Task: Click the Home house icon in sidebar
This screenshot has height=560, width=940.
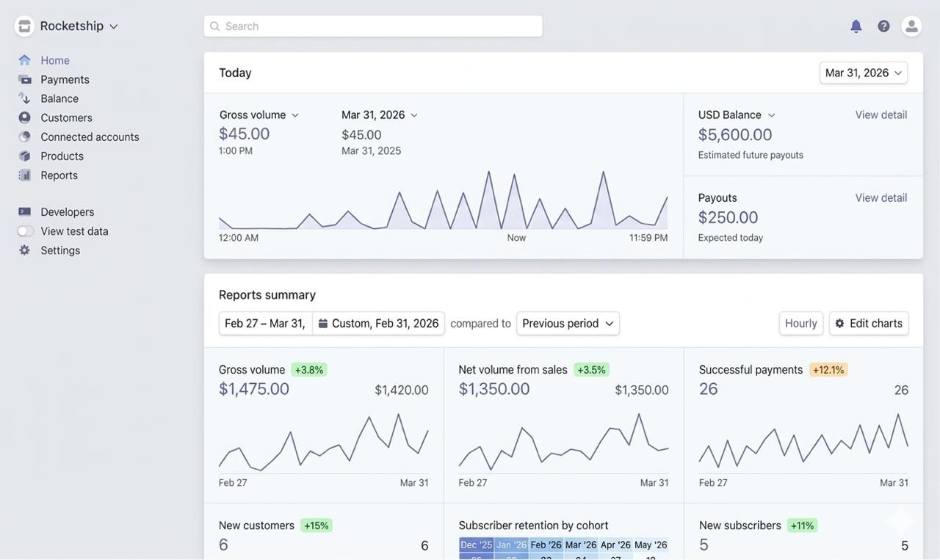Action: (x=25, y=60)
